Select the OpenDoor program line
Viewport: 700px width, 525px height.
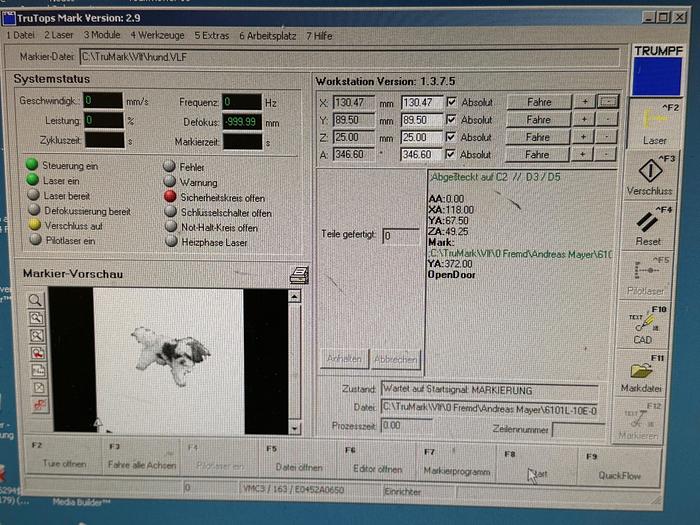[451, 275]
